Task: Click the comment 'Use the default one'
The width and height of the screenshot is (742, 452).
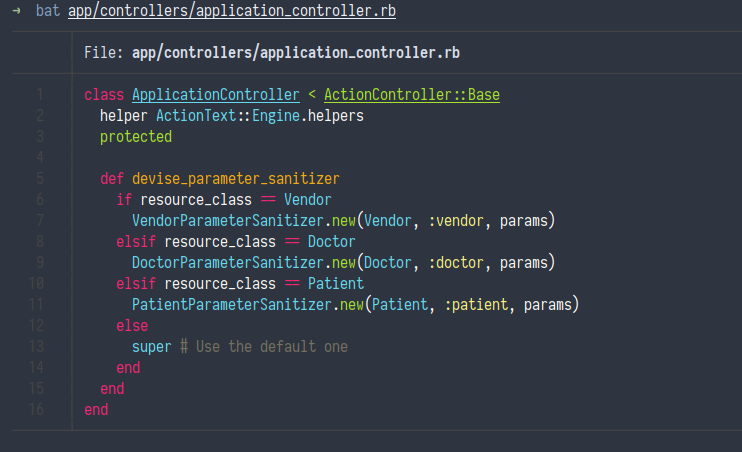Action: 272,347
